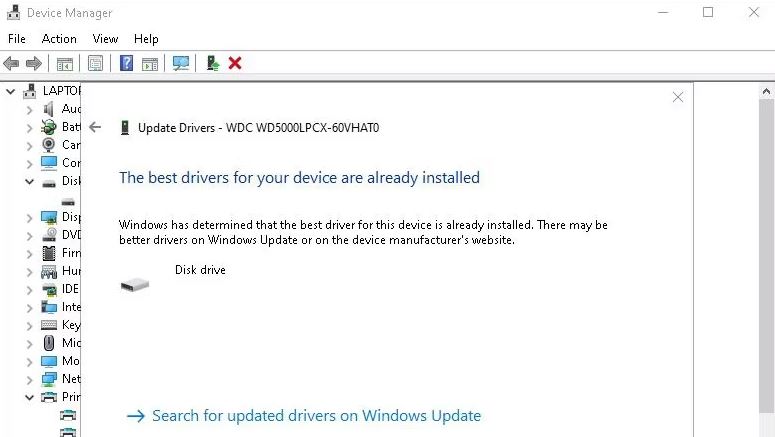
Task: Click the blue Help question mark icon
Action: [x=126, y=63]
